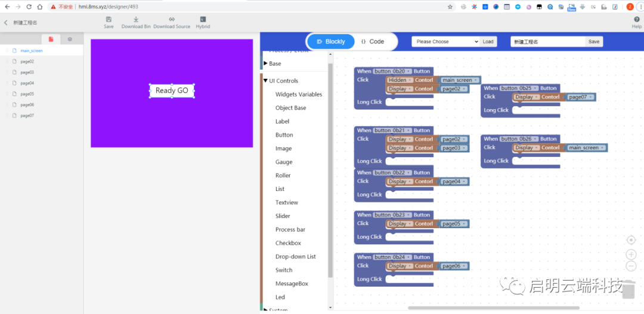Open Image toolbox category
644x314 pixels.
pyautogui.click(x=283, y=149)
